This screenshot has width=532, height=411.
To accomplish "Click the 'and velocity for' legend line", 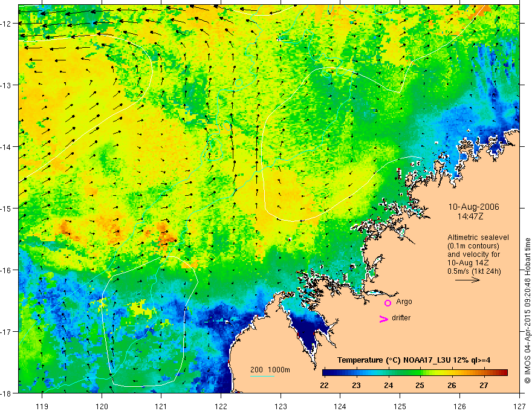I will point(469,254).
